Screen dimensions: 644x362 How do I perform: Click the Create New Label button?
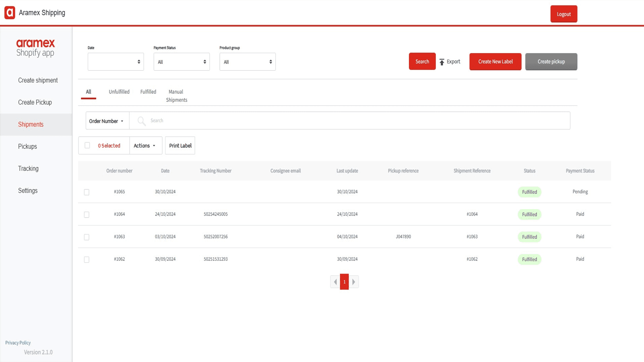495,62
